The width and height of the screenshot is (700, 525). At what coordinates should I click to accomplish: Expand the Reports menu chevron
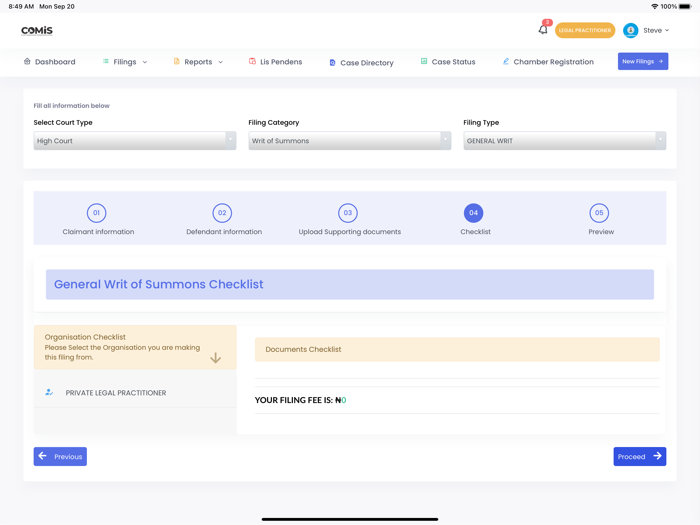pos(221,62)
